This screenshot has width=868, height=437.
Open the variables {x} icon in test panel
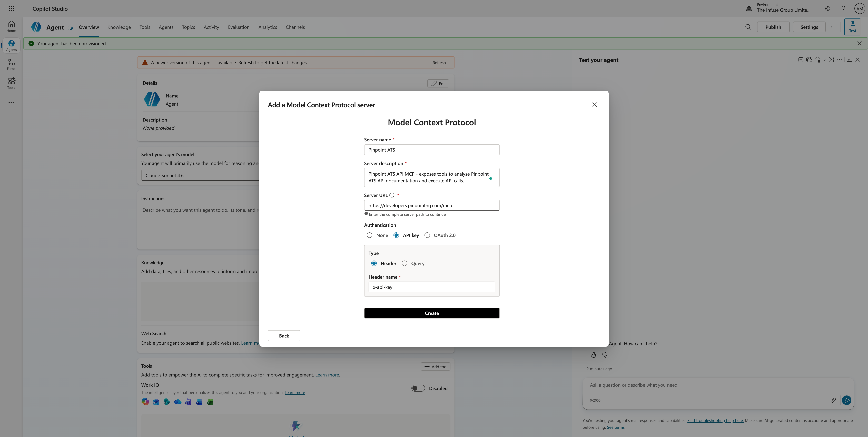pyautogui.click(x=831, y=60)
